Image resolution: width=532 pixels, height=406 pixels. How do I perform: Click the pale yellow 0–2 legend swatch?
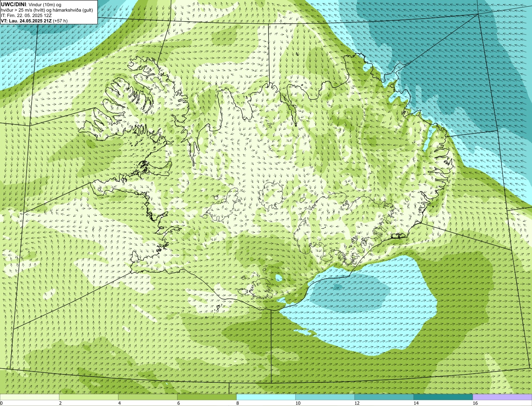30,397
